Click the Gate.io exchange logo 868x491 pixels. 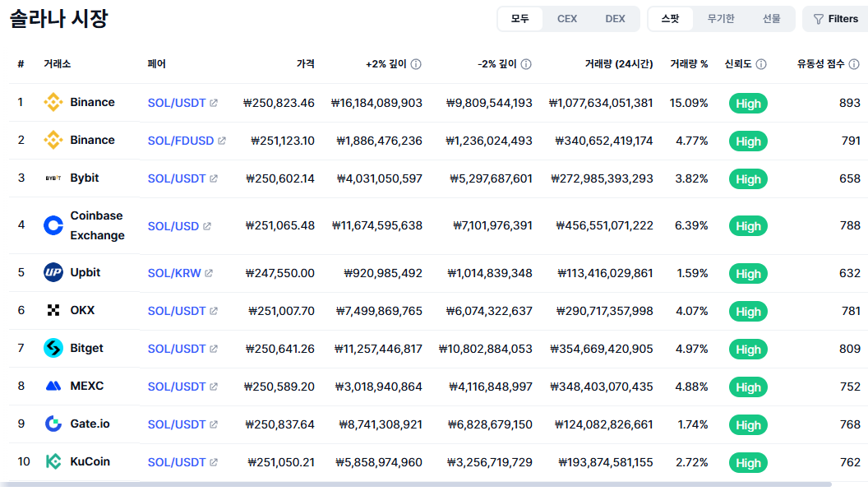(x=53, y=424)
